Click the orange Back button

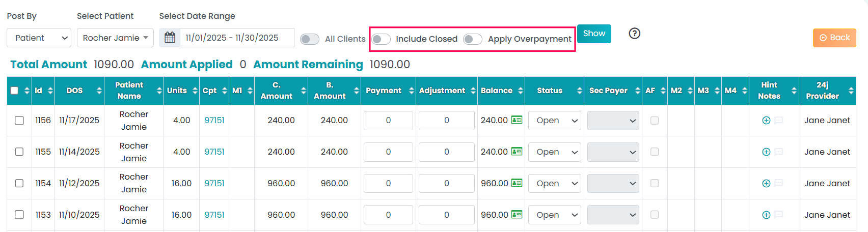pyautogui.click(x=834, y=38)
